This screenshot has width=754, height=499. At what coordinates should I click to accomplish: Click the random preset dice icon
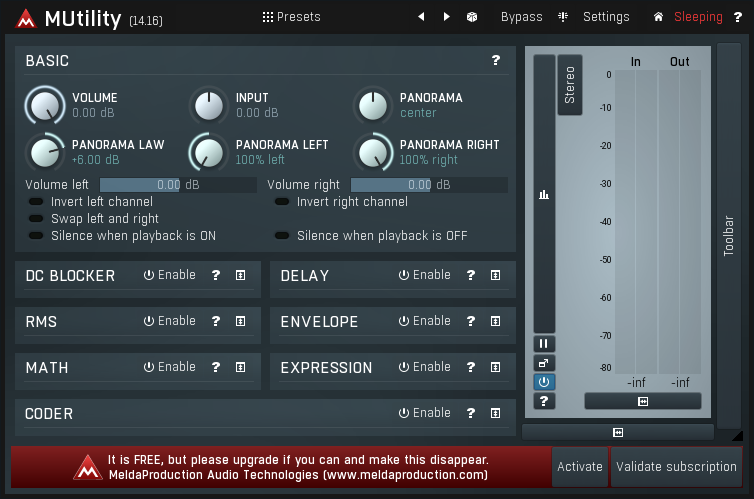tap(472, 17)
